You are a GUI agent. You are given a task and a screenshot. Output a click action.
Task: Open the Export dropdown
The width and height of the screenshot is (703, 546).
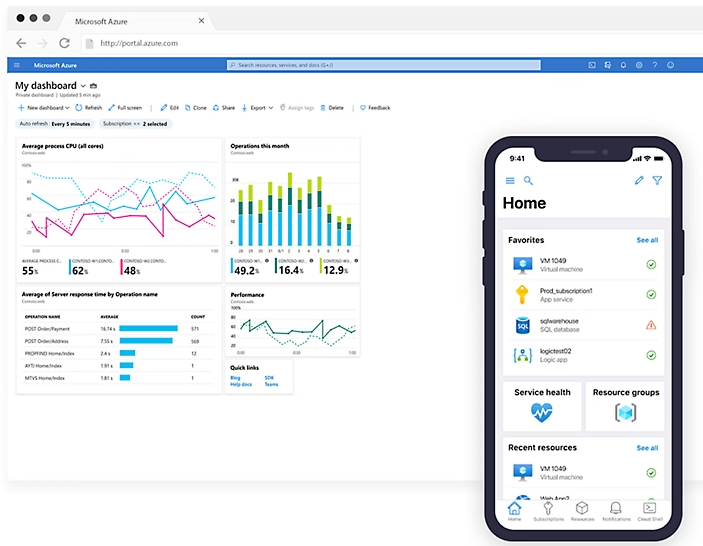[x=257, y=108]
